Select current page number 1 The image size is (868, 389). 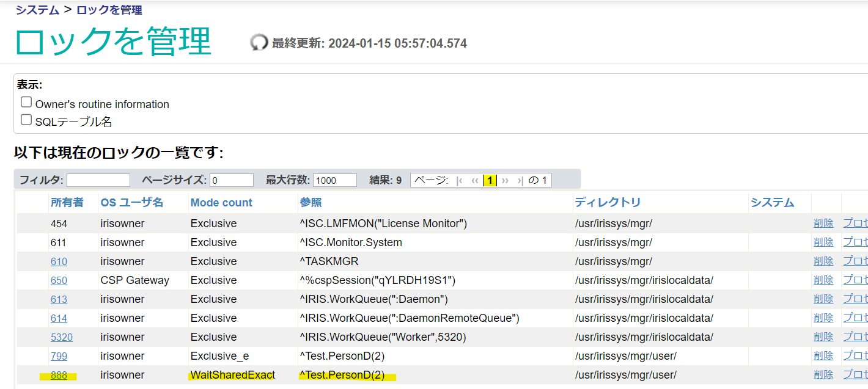tap(490, 180)
